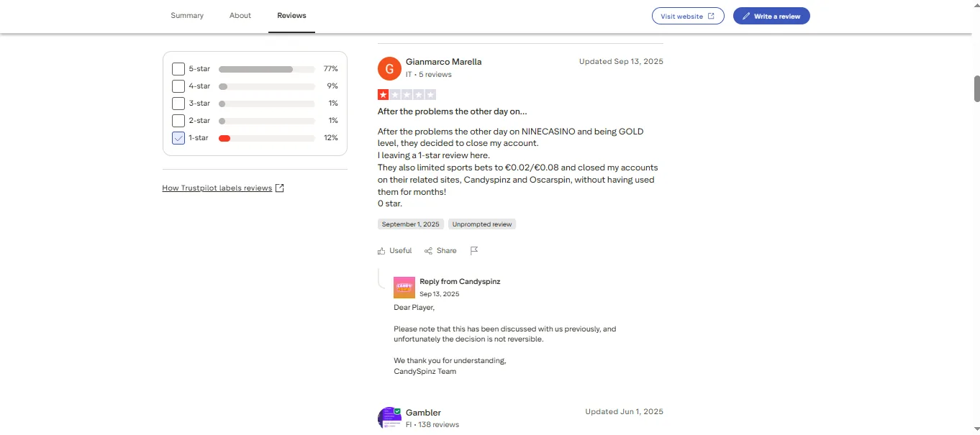Click the Visit website button
980x435 pixels.
(688, 16)
